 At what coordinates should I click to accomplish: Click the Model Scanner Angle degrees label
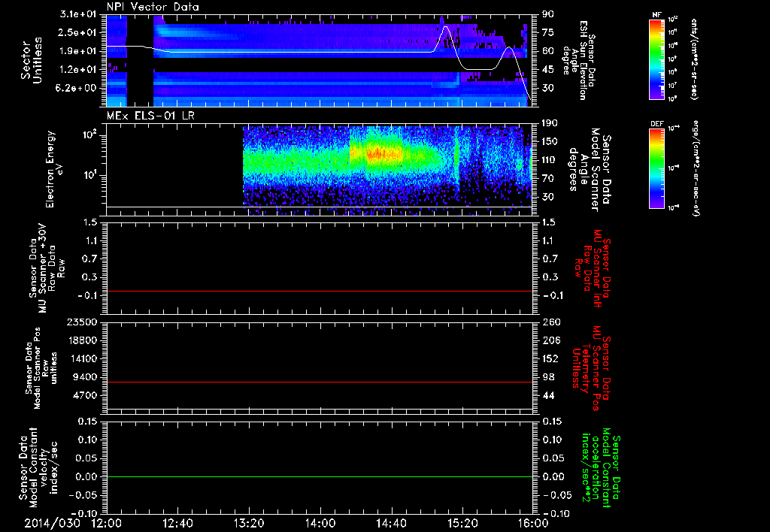pyautogui.click(x=590, y=170)
